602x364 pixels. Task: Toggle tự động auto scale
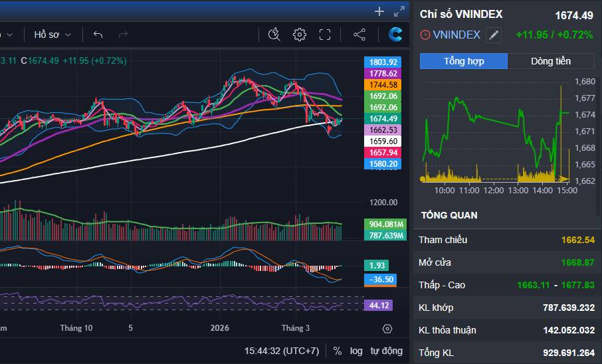386,351
